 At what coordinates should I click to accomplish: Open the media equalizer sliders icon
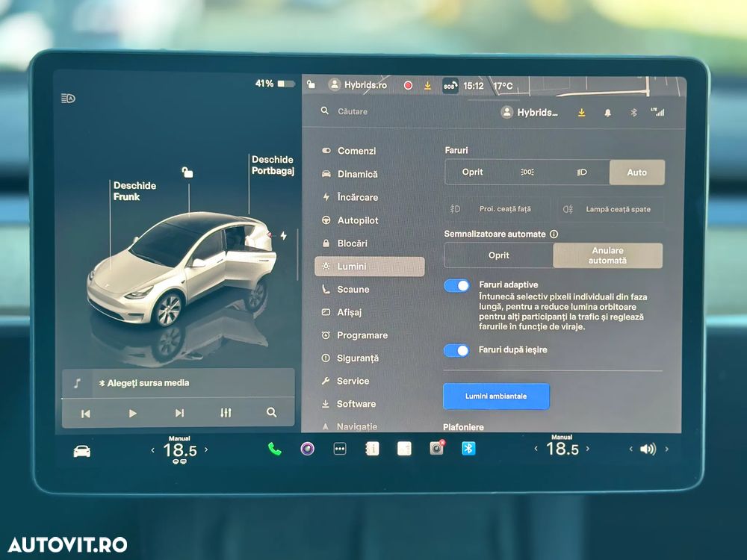(226, 412)
